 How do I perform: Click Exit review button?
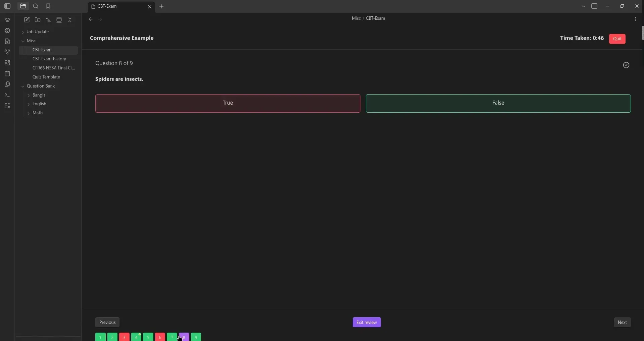(x=367, y=323)
